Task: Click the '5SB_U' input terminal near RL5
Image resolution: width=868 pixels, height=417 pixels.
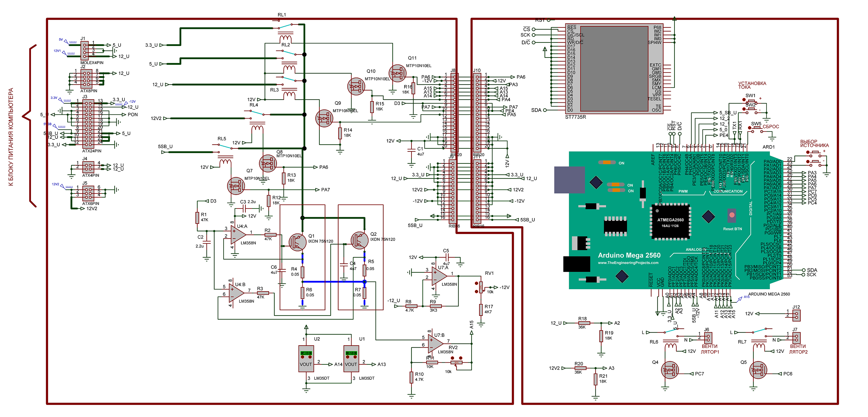Action: (165, 147)
